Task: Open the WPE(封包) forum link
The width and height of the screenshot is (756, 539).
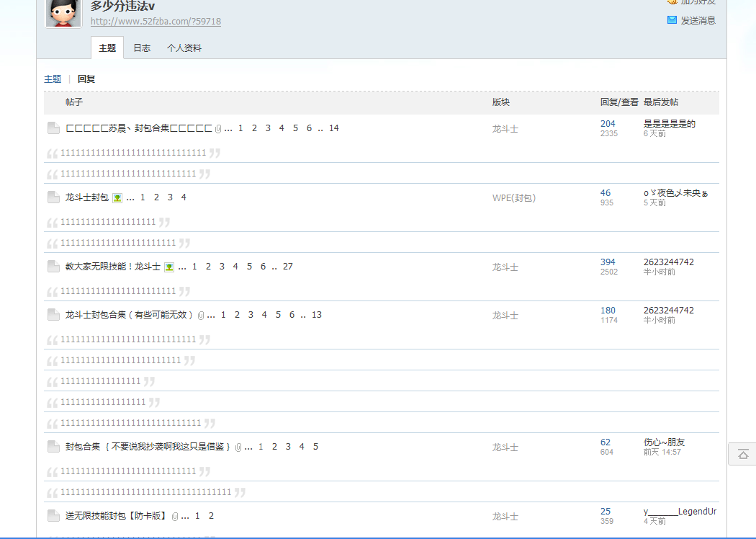Action: coord(514,198)
